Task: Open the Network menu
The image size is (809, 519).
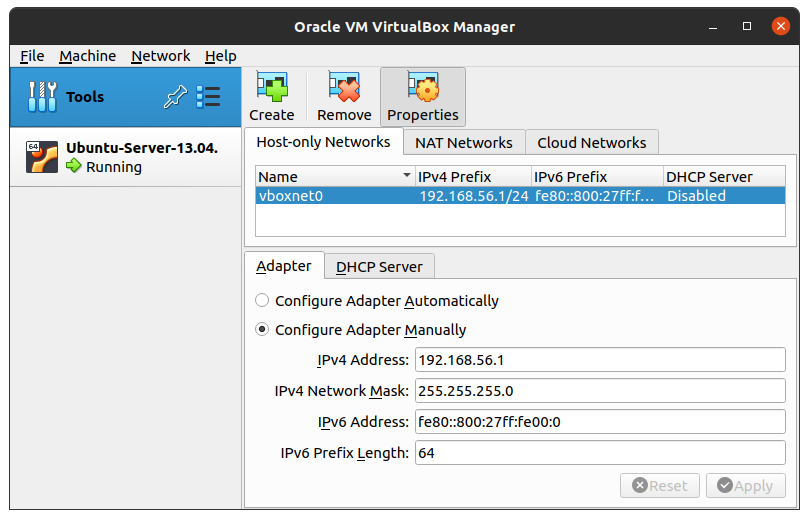Action: click(160, 56)
